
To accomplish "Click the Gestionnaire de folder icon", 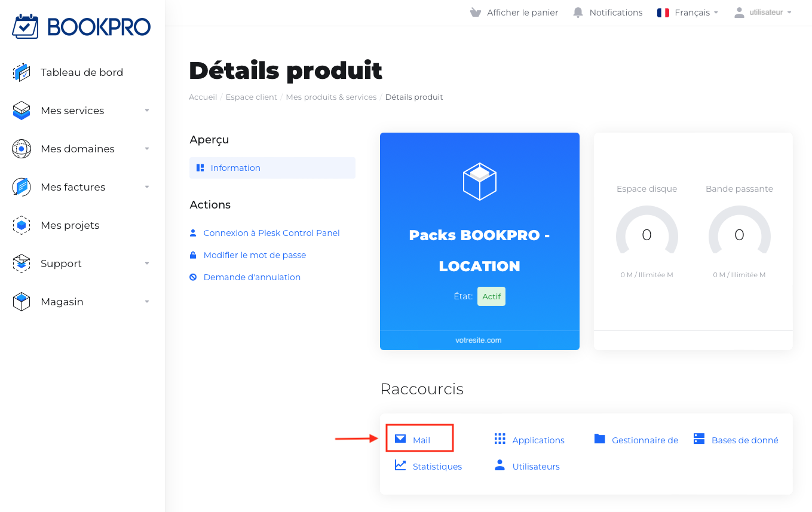I will pos(600,439).
